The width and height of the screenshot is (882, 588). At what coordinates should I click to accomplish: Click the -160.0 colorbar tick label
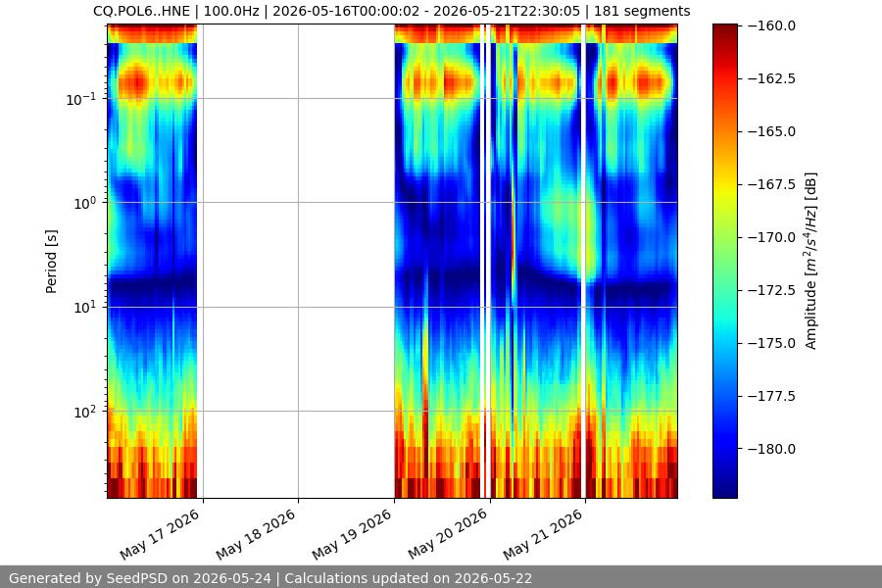tap(772, 25)
